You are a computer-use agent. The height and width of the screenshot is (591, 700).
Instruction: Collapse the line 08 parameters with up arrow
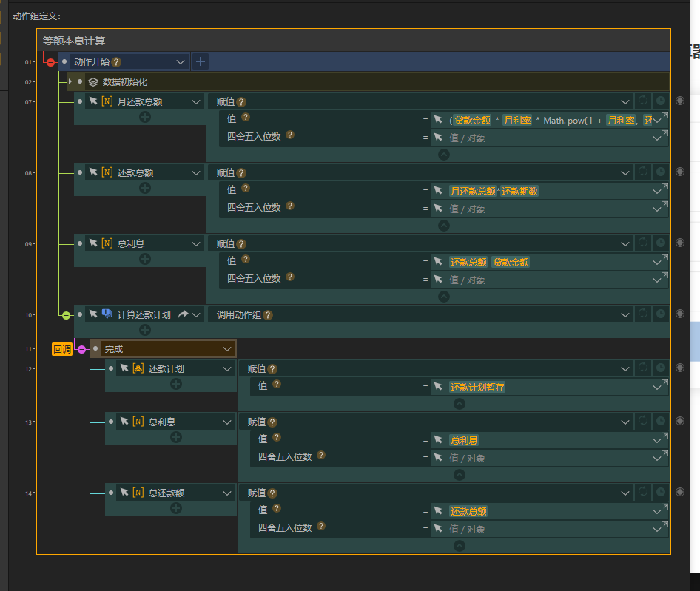pyautogui.click(x=444, y=226)
